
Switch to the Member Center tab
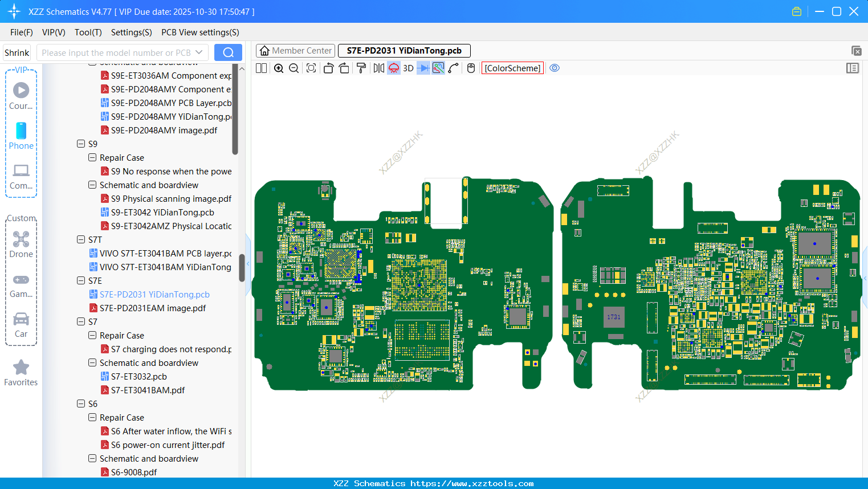tap(296, 51)
